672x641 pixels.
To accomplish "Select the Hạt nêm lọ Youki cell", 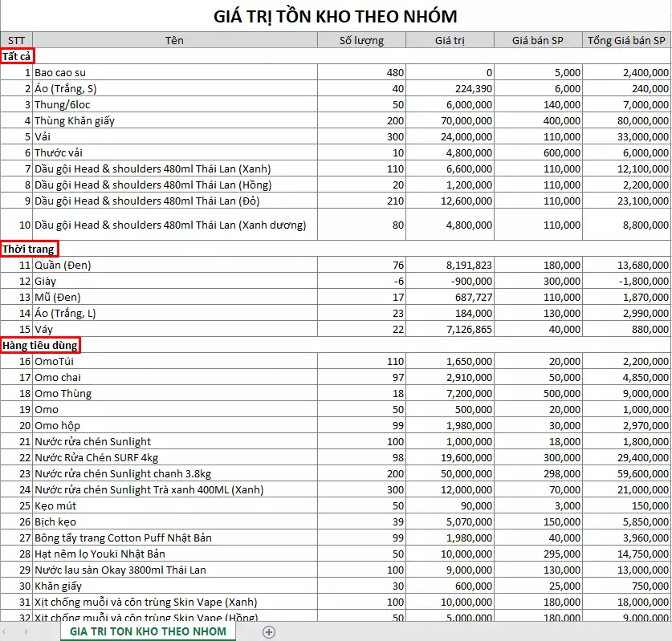I will 175,554.
